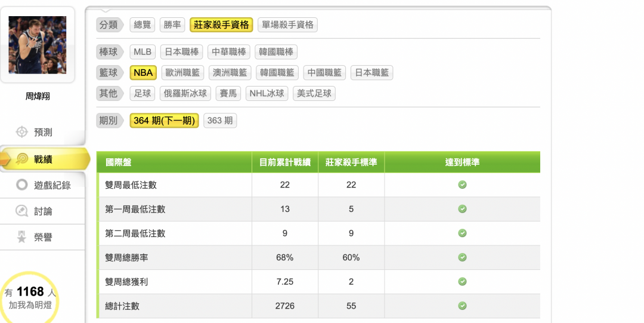This screenshot has width=644, height=323.
Task: Click the 雙周總勝率 row label
Action: coord(126,257)
